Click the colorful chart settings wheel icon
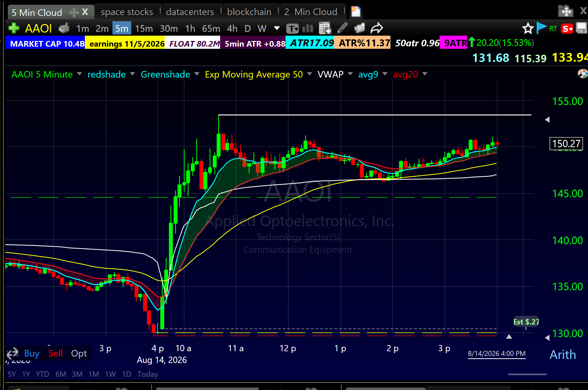 [x=583, y=74]
